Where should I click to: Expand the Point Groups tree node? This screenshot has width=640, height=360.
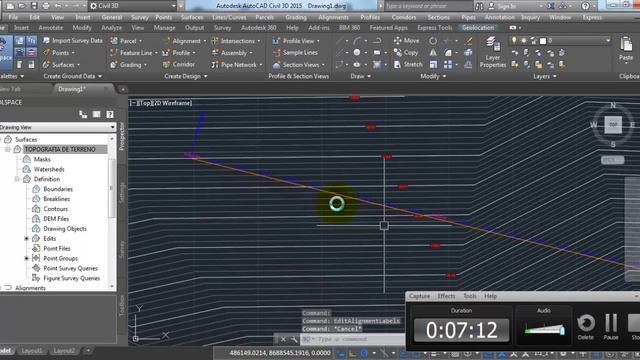(26, 258)
